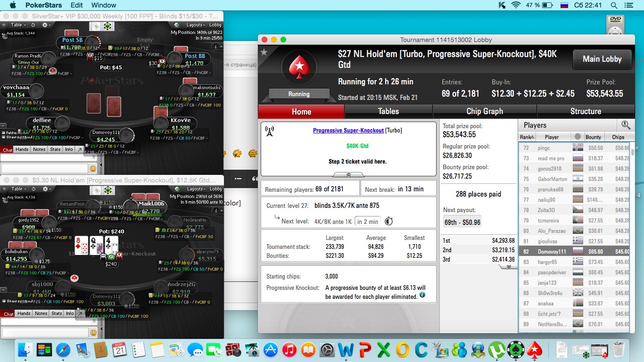Click the globe icon beside Layouts in SilverStar+ table

tap(176, 25)
